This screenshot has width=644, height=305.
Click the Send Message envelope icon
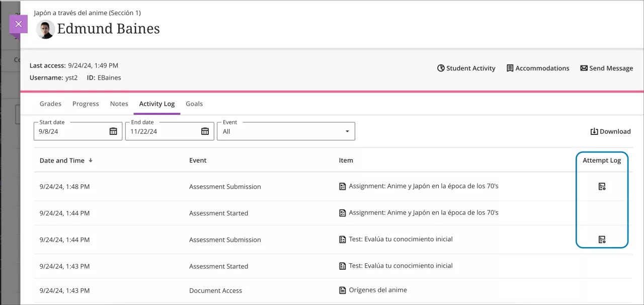click(x=584, y=68)
